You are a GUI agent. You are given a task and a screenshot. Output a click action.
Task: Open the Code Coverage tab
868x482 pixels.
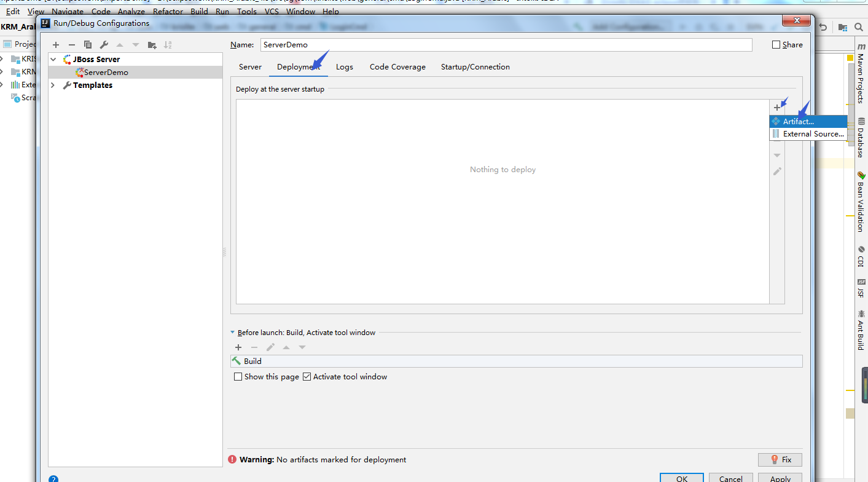coord(397,67)
